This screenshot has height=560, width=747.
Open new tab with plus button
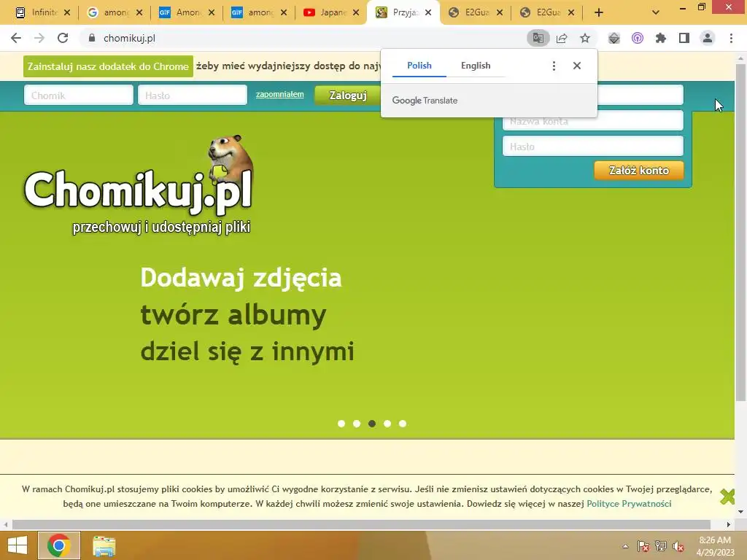pos(599,13)
